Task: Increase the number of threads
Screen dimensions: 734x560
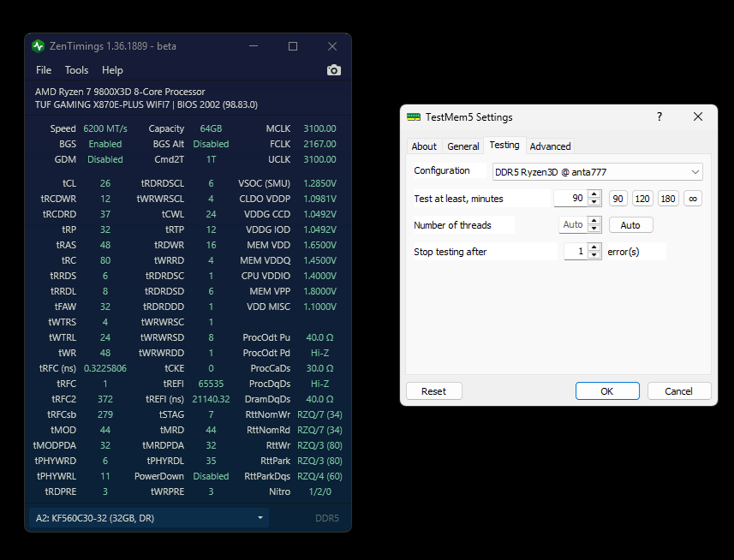Action: coord(594,221)
